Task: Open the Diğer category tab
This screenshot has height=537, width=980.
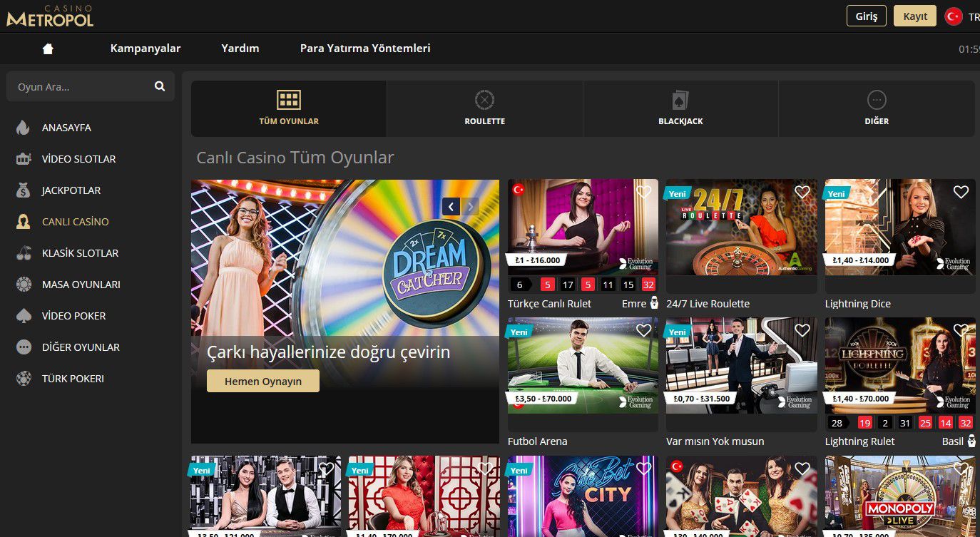Action: pyautogui.click(x=876, y=108)
